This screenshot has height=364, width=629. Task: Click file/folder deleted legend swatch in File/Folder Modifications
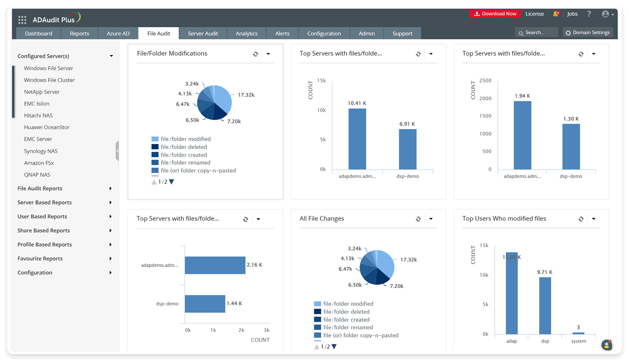click(x=155, y=147)
